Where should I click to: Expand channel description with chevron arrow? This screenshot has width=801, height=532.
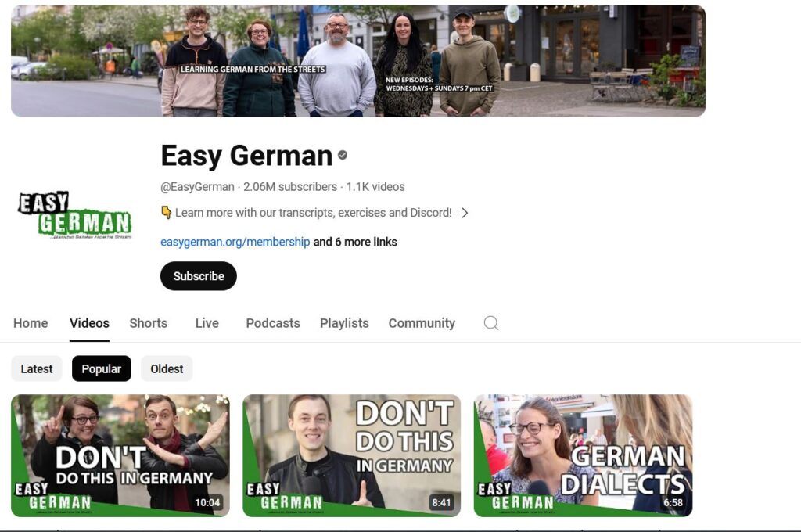tap(465, 212)
